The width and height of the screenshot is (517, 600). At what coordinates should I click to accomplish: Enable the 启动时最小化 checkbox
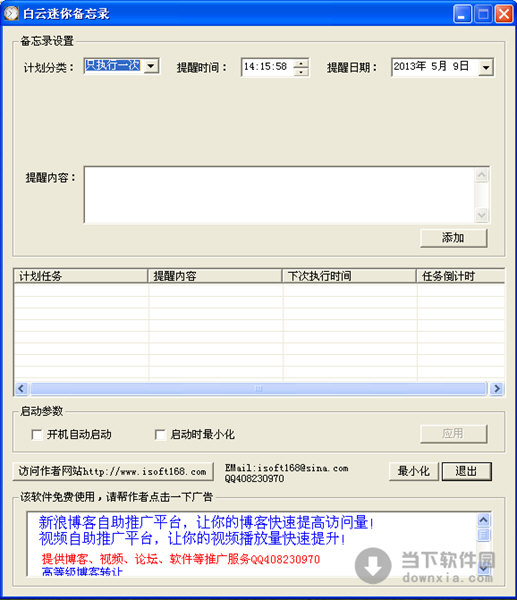click(160, 435)
